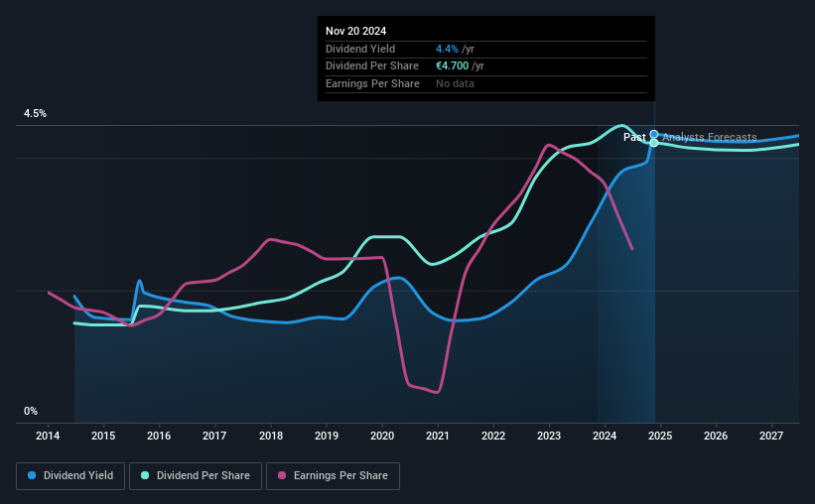
Task: Click tooltip row label Dividend Per Share
Action: [x=372, y=66]
